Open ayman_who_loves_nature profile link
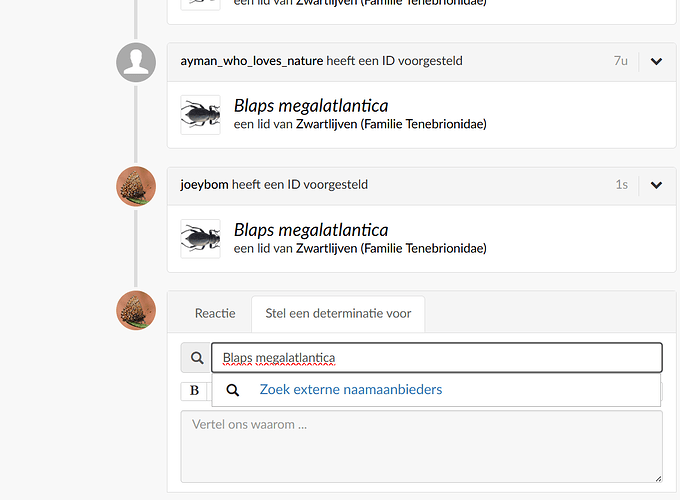680x500 pixels. pyautogui.click(x=251, y=61)
